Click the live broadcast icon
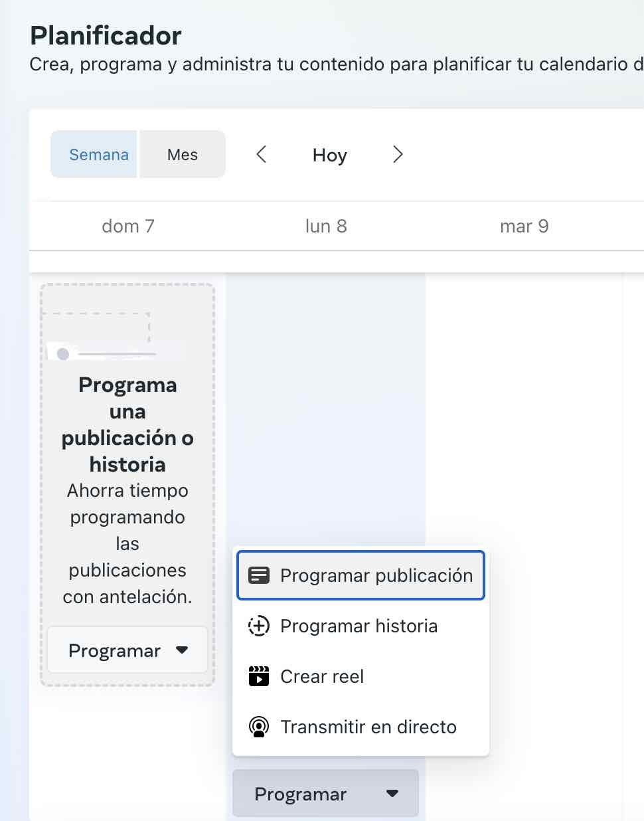644x821 pixels. point(259,727)
